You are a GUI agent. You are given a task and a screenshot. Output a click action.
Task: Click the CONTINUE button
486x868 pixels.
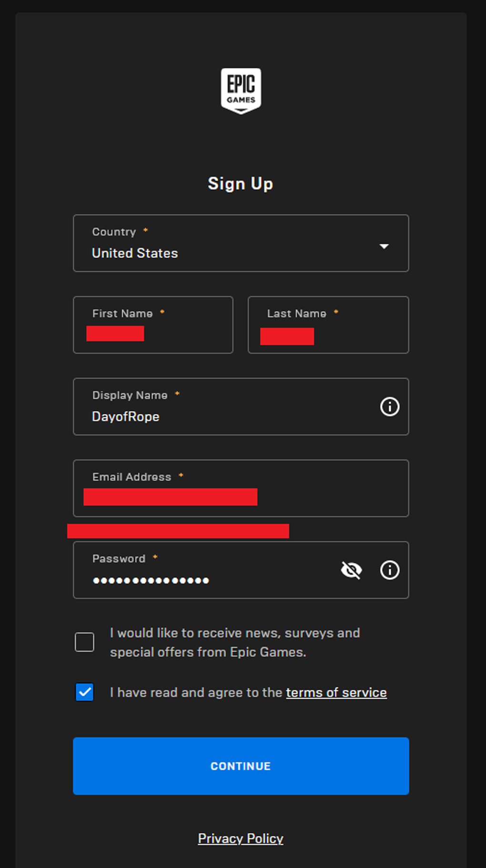click(x=241, y=766)
